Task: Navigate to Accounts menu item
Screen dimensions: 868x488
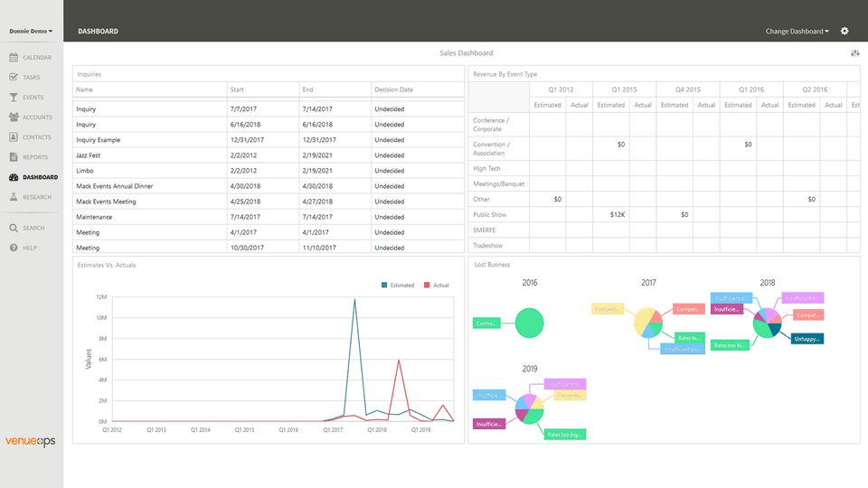Action: [38, 117]
